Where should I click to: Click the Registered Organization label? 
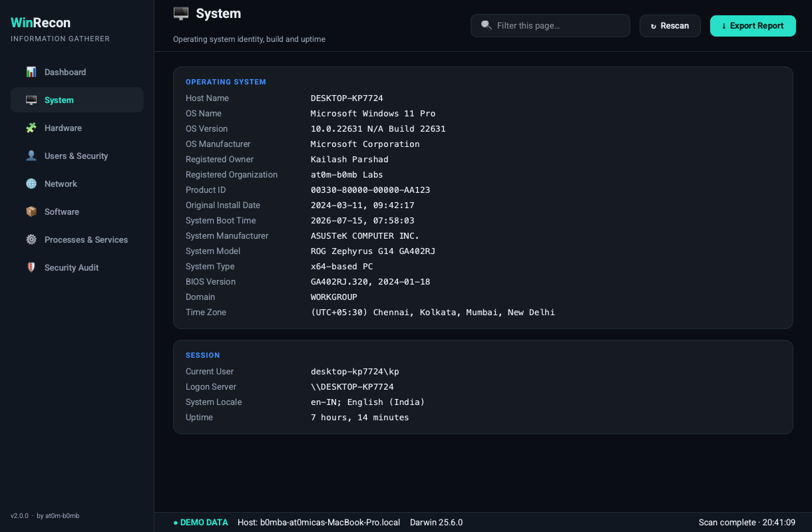tap(232, 175)
